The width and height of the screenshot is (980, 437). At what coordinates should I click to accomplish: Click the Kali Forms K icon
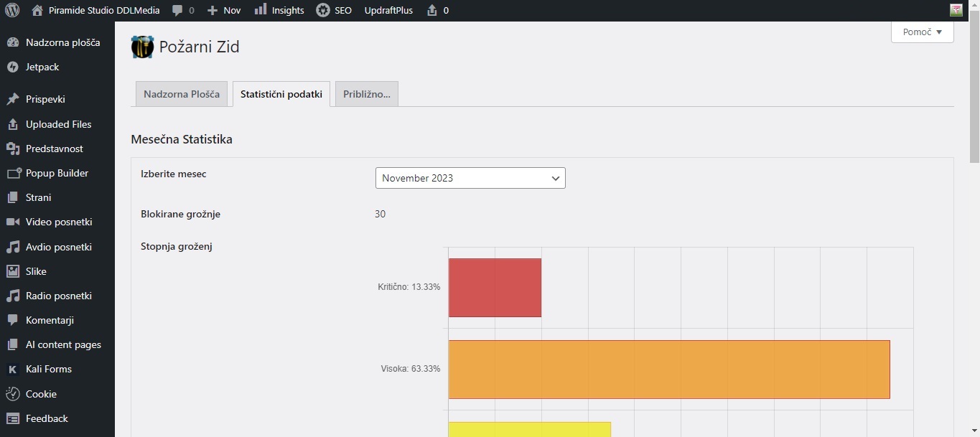click(x=12, y=369)
